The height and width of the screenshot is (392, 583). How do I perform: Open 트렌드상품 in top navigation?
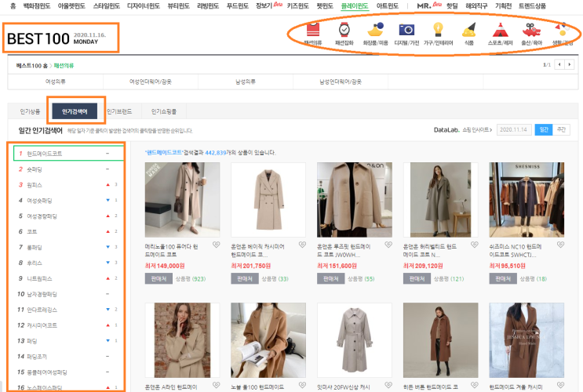(532, 6)
